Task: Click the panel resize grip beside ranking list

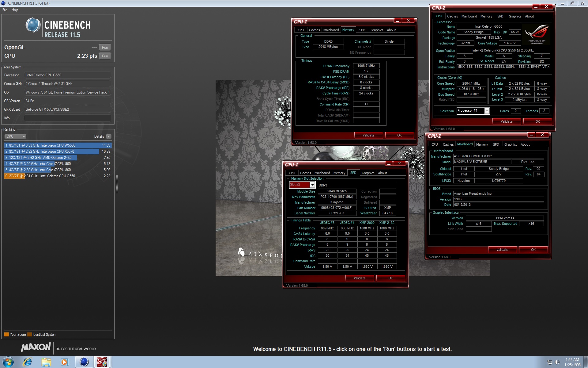Action: [x=117, y=184]
